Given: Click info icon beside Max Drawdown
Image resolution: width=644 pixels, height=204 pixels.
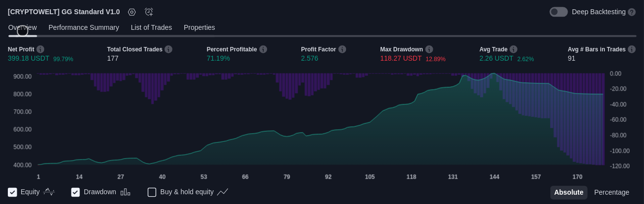Looking at the screenshot, I should coord(429,49).
